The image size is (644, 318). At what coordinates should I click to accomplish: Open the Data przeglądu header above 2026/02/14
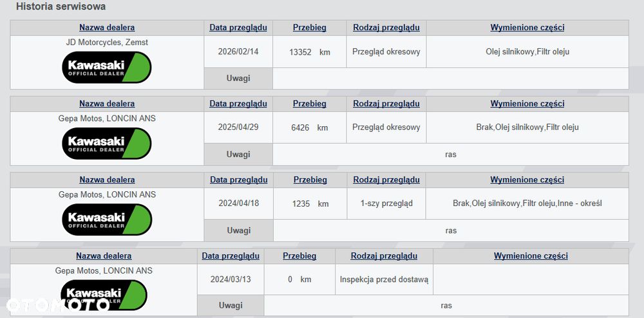click(x=238, y=28)
